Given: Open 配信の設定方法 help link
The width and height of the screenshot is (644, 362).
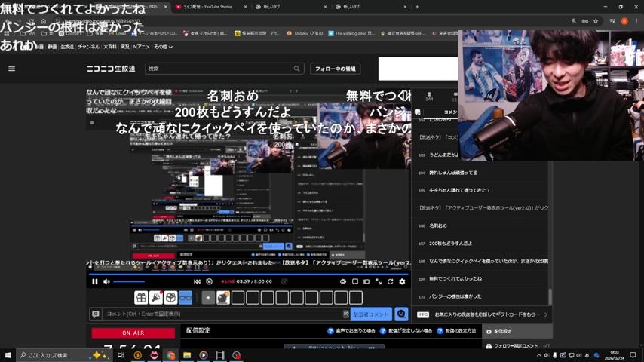Looking at the screenshot, I should click(x=456, y=331).
